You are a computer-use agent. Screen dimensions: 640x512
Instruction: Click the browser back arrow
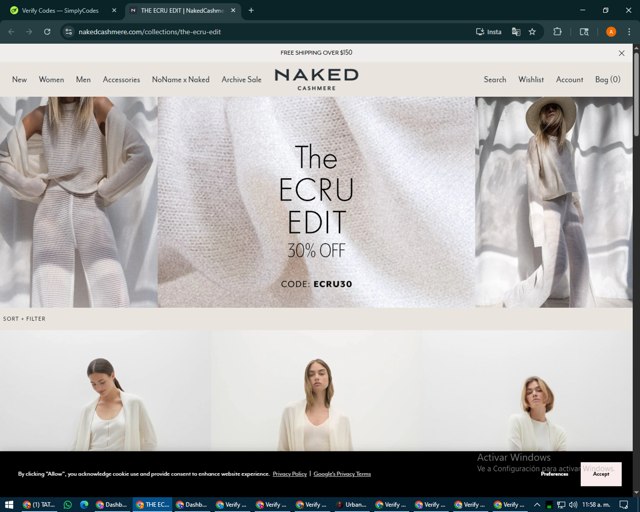[x=11, y=32]
